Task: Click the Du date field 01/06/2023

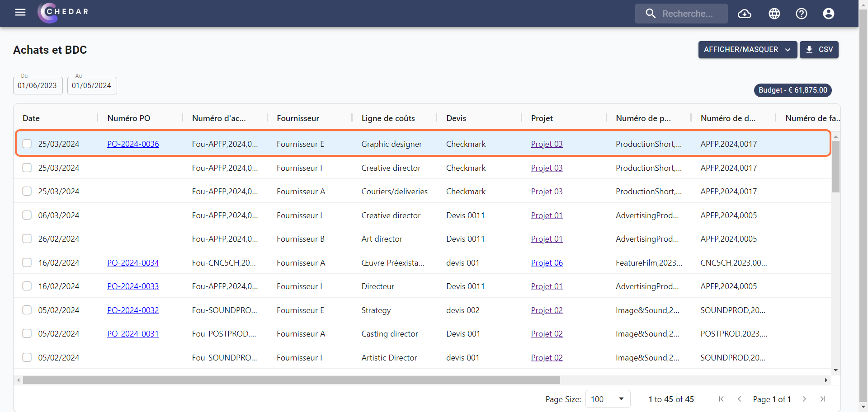Action: tap(38, 85)
